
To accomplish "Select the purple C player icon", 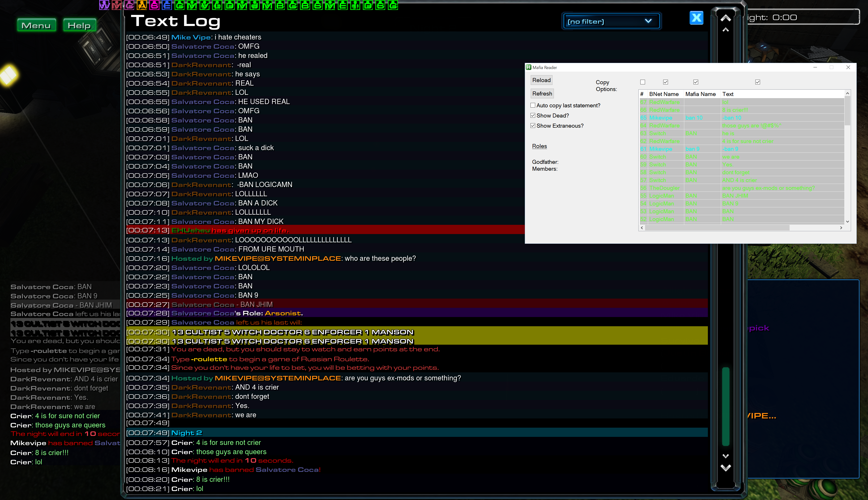I will tap(129, 5).
